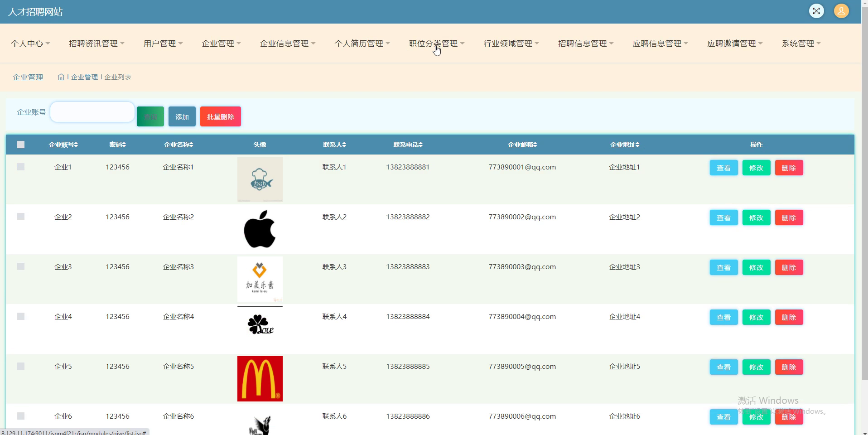Click the 企业管理 breadcrumb link

point(84,77)
